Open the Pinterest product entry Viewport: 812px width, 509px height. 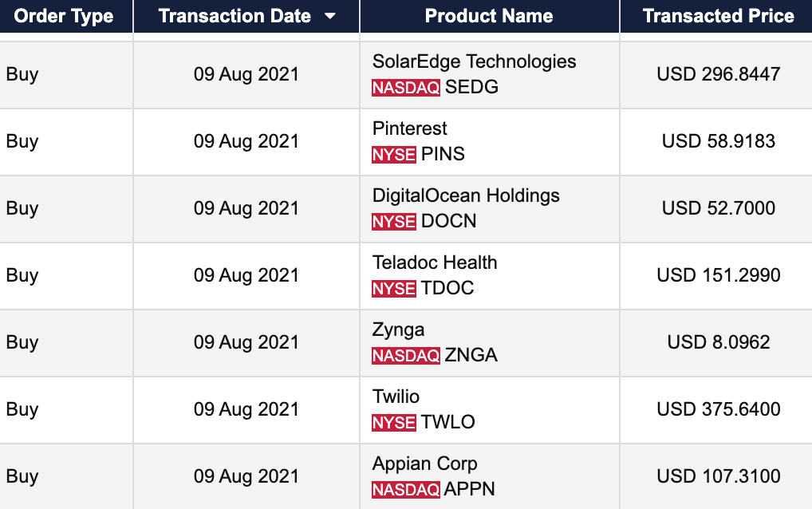(409, 128)
